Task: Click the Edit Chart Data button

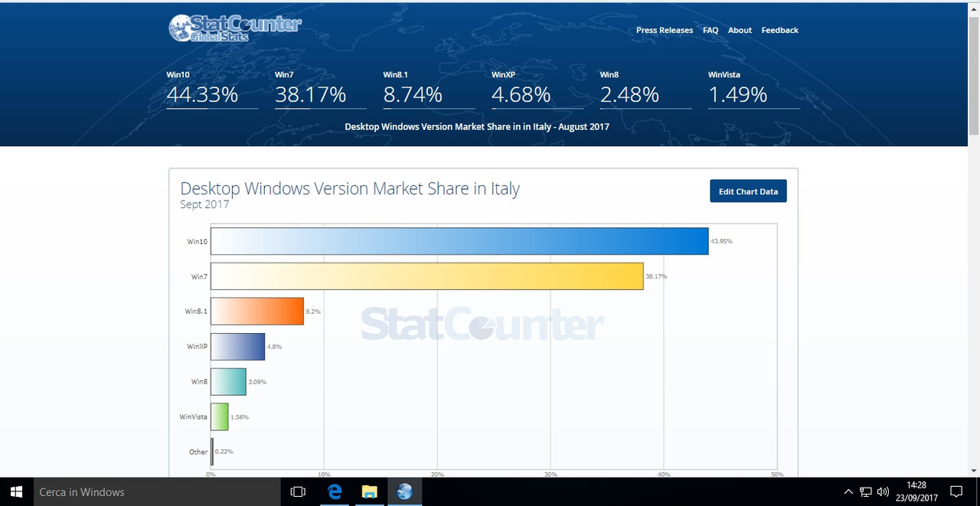Action: (748, 191)
